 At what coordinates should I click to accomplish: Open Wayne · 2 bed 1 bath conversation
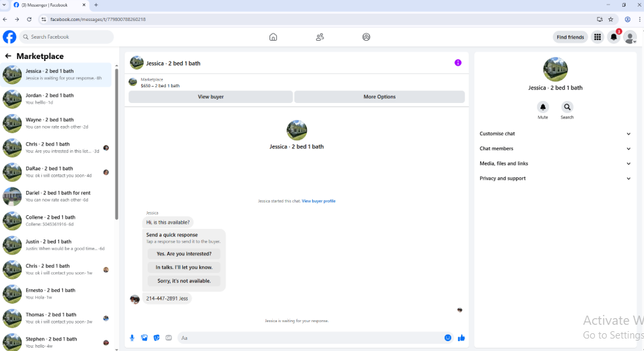(56, 123)
